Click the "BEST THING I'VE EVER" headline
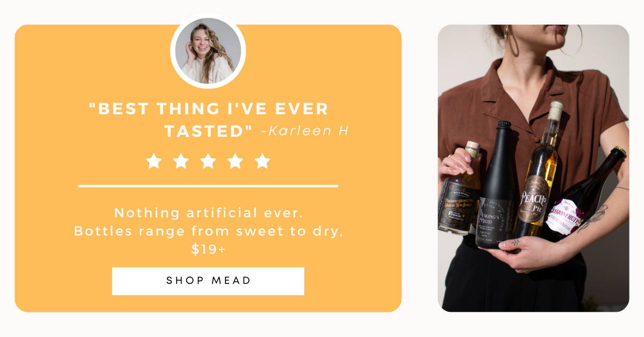Image resolution: width=644 pixels, height=337 pixels. click(x=208, y=109)
